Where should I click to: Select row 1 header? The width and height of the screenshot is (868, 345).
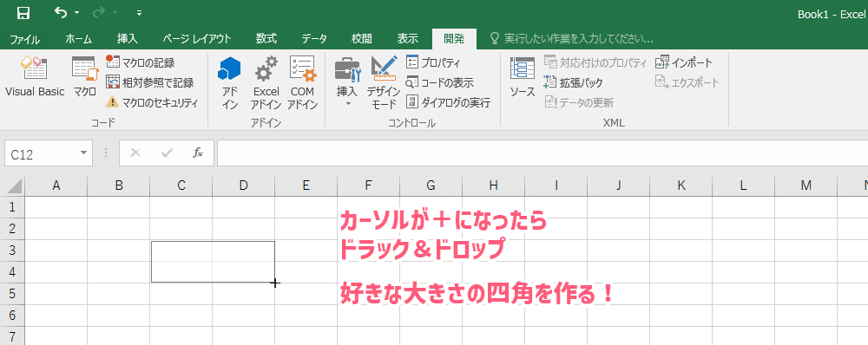13,207
